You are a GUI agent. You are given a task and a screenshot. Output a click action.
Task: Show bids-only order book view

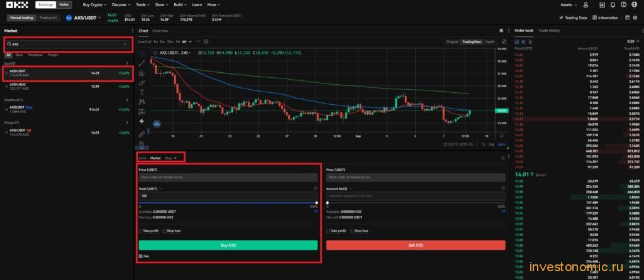point(523,41)
